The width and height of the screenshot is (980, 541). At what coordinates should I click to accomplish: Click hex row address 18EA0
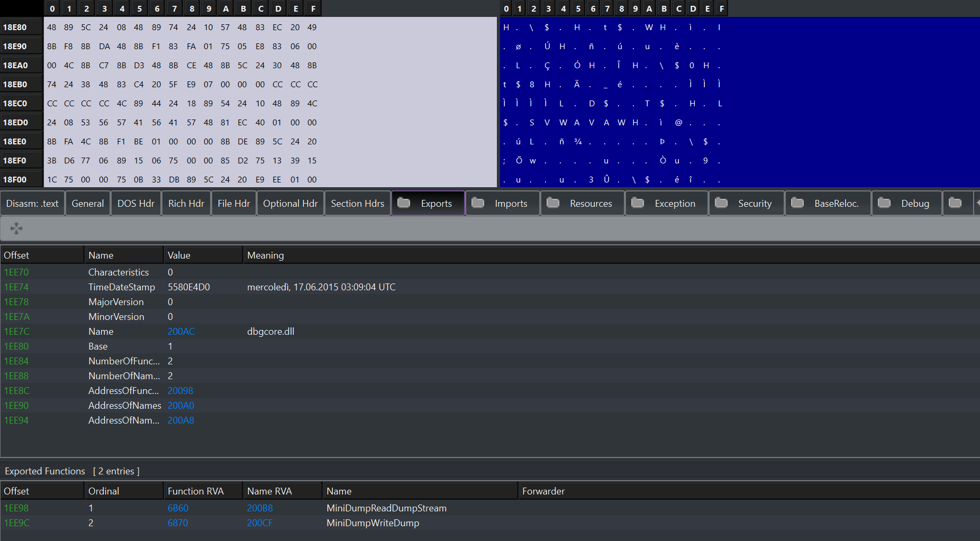click(x=21, y=65)
